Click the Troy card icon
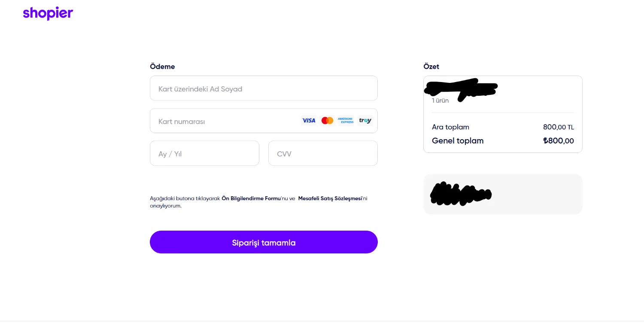This screenshot has height=323, width=644. click(365, 121)
